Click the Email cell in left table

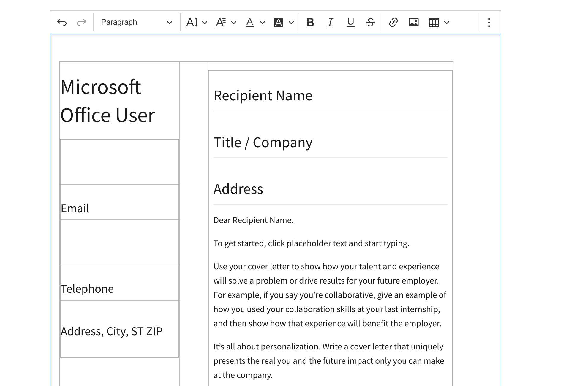[x=75, y=208]
